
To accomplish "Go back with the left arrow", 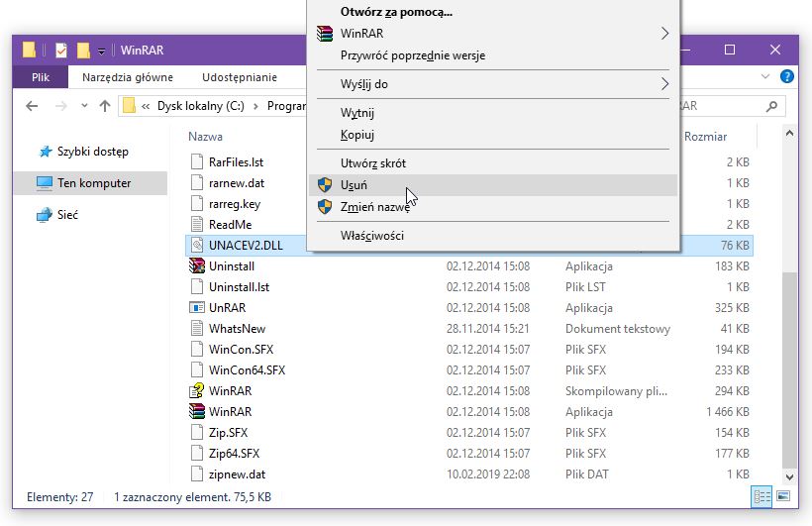I will pyautogui.click(x=32, y=106).
